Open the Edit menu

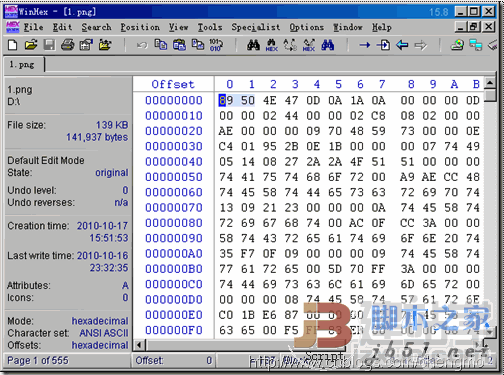point(62,27)
